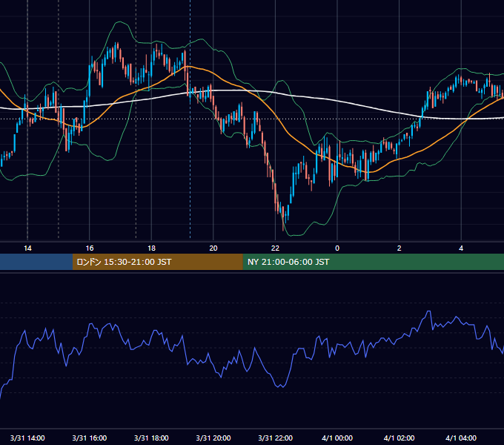Click the 16 hour label on price chart axis
The image size is (504, 445).
point(90,248)
